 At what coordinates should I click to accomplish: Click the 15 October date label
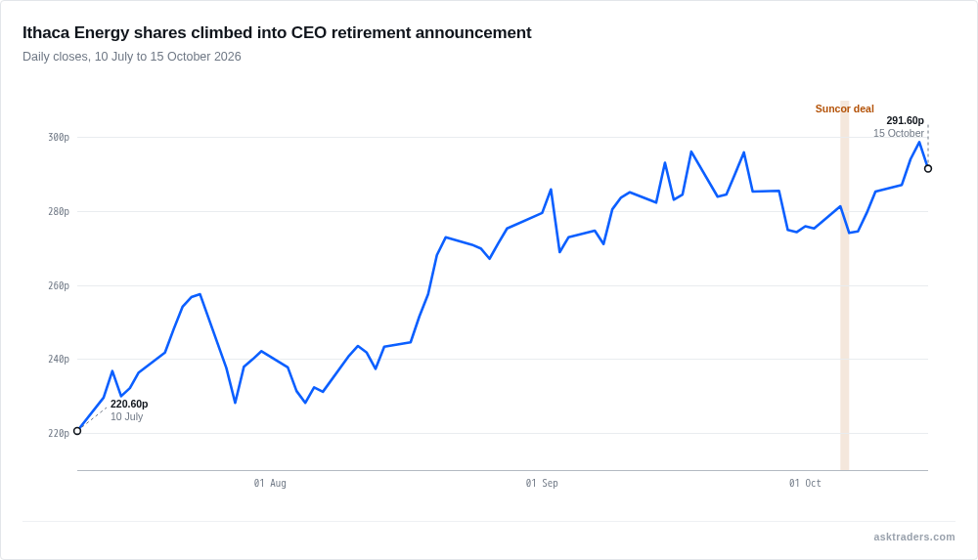898,134
